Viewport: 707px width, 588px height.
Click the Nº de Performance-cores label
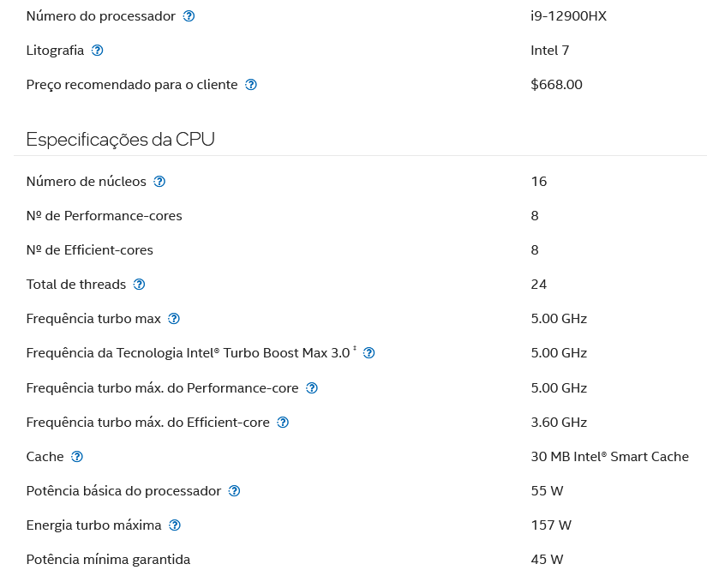pos(104,216)
